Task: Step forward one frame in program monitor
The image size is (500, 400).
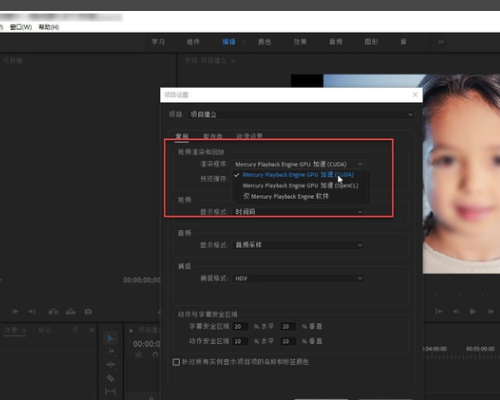Action: [x=490, y=311]
